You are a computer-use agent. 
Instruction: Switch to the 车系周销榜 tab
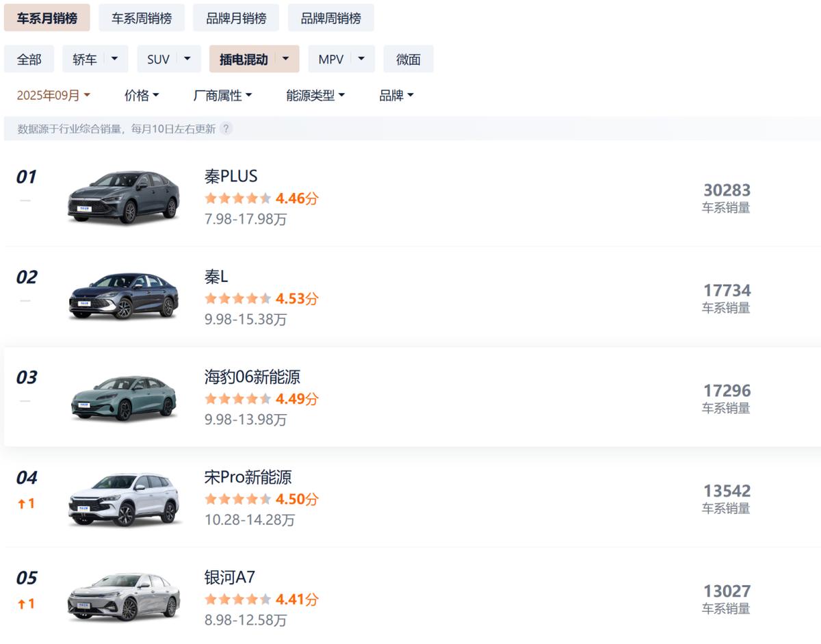pyautogui.click(x=142, y=18)
